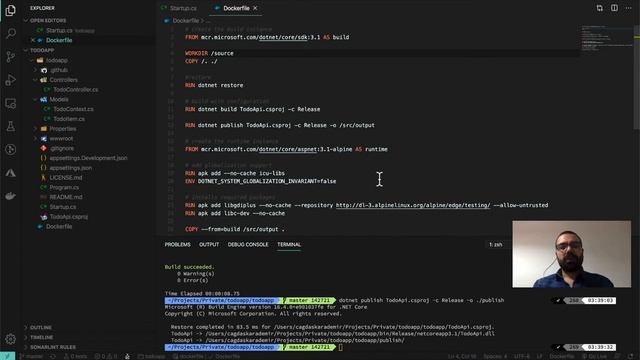
Task: Open the GitLens icon below the Test flask
Action: tap(11, 150)
